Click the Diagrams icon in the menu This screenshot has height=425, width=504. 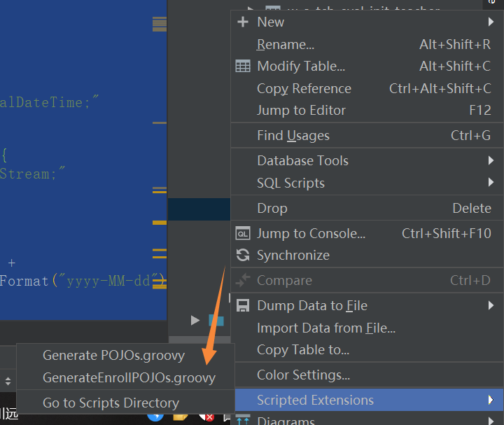(243, 420)
